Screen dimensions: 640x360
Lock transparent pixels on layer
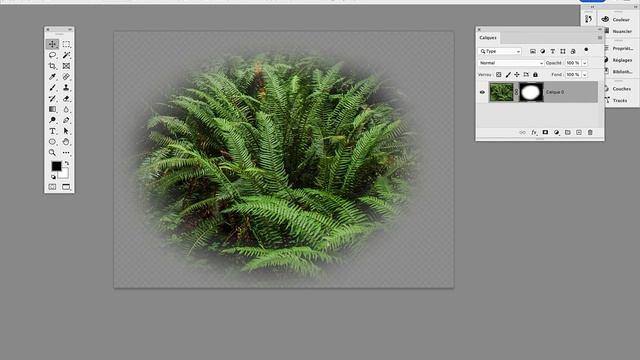498,75
